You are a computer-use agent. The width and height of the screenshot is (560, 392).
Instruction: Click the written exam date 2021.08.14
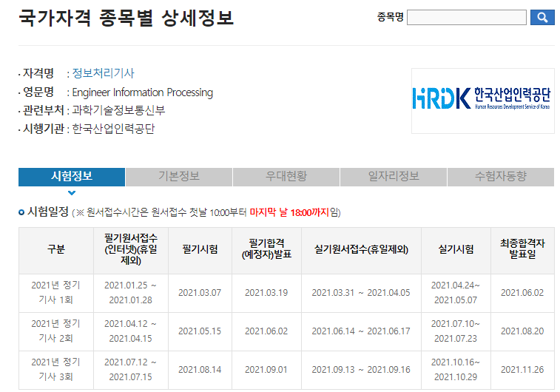[200, 370]
